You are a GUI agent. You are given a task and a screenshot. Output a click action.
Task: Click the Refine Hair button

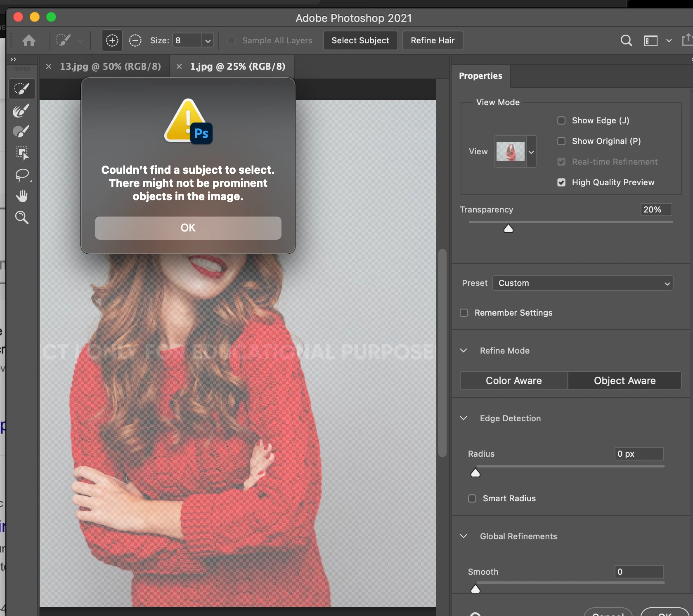[433, 40]
